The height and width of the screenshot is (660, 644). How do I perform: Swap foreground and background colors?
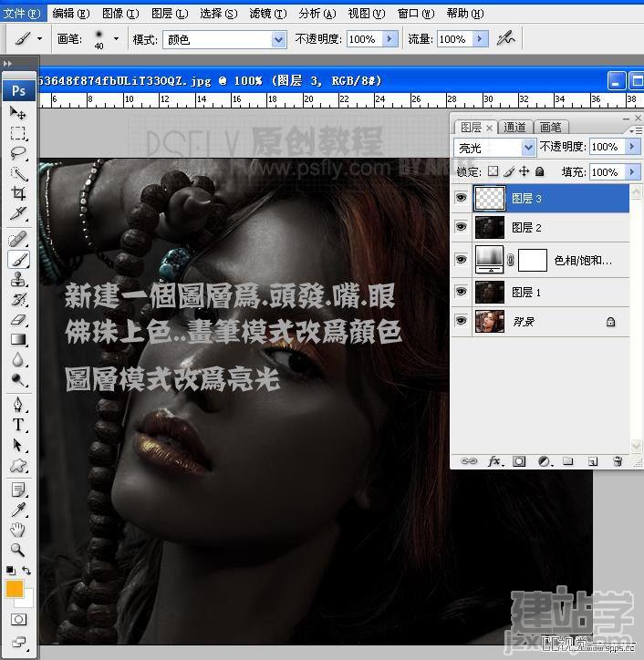point(26,571)
